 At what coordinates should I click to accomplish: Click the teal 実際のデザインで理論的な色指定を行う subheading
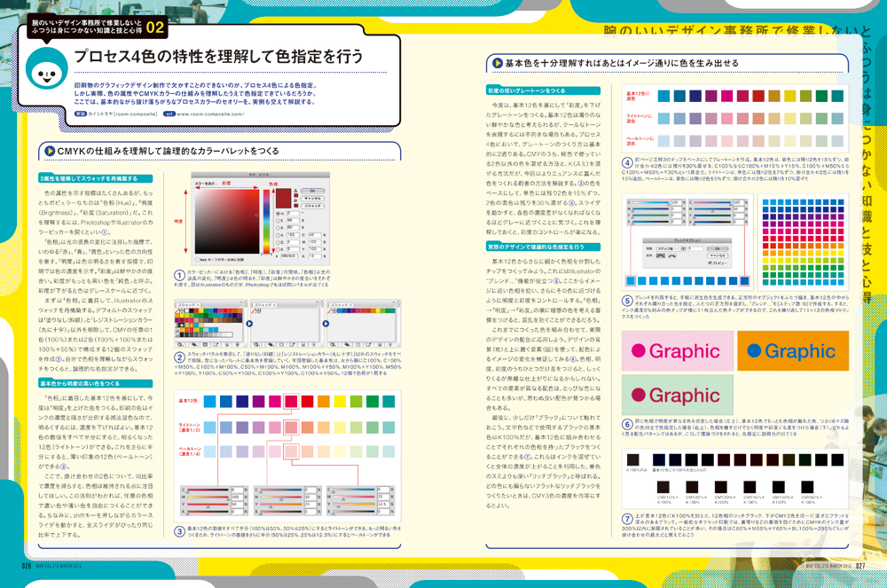click(x=543, y=247)
